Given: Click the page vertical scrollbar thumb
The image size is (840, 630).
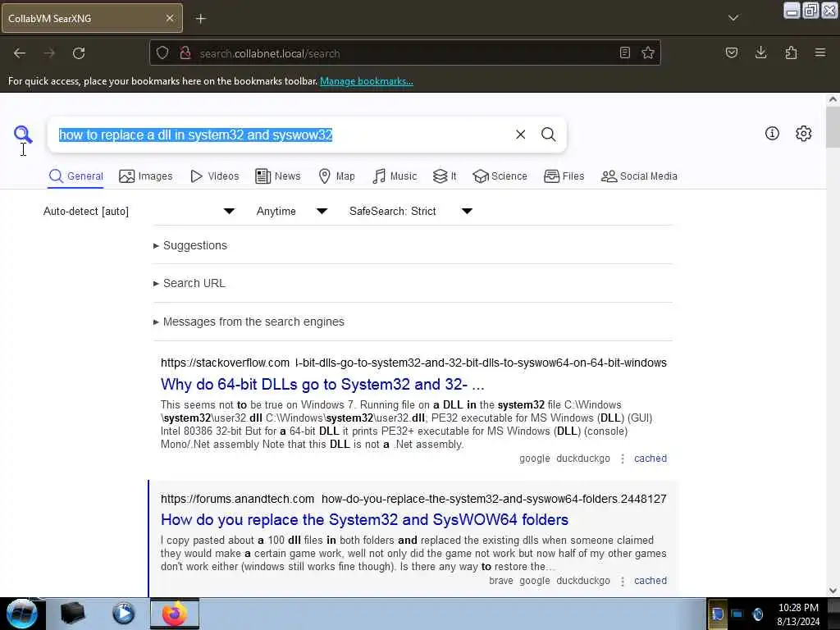Looking at the screenshot, I should [833, 127].
